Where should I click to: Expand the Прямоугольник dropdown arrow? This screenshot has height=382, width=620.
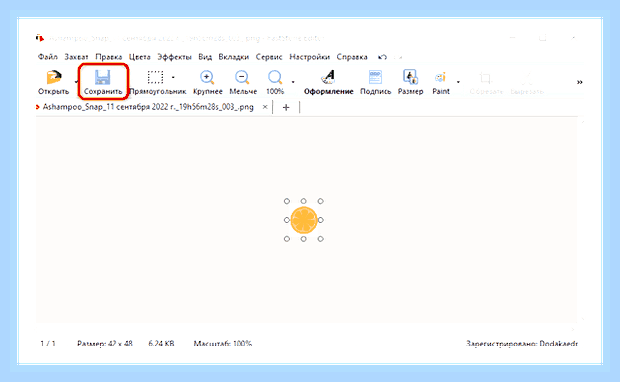[x=173, y=78]
